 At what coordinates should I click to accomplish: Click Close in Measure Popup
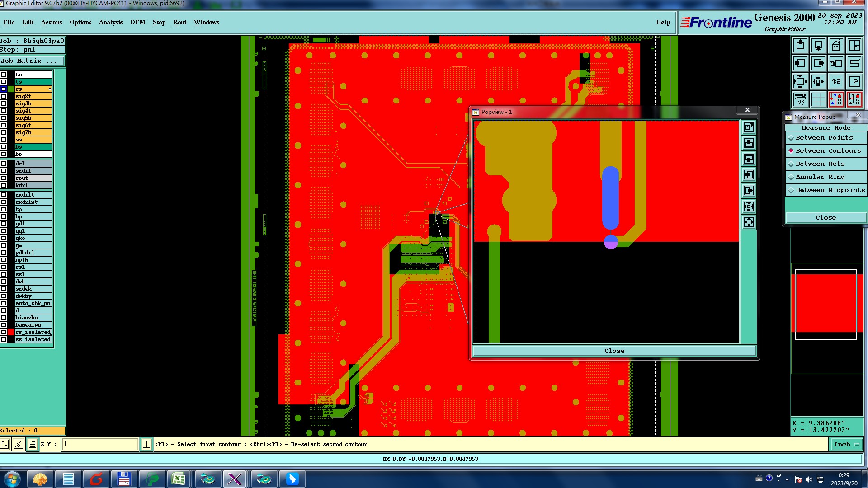(x=826, y=218)
